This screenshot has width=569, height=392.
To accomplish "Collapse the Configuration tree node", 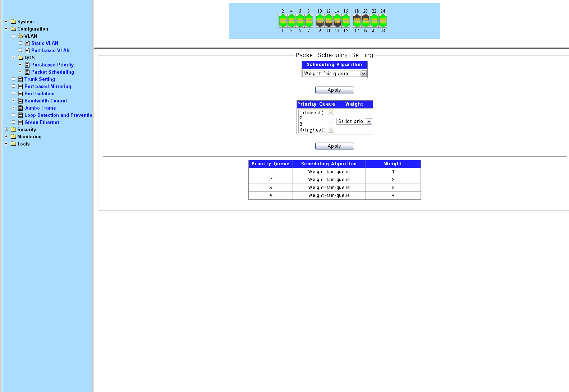I will click(6, 29).
